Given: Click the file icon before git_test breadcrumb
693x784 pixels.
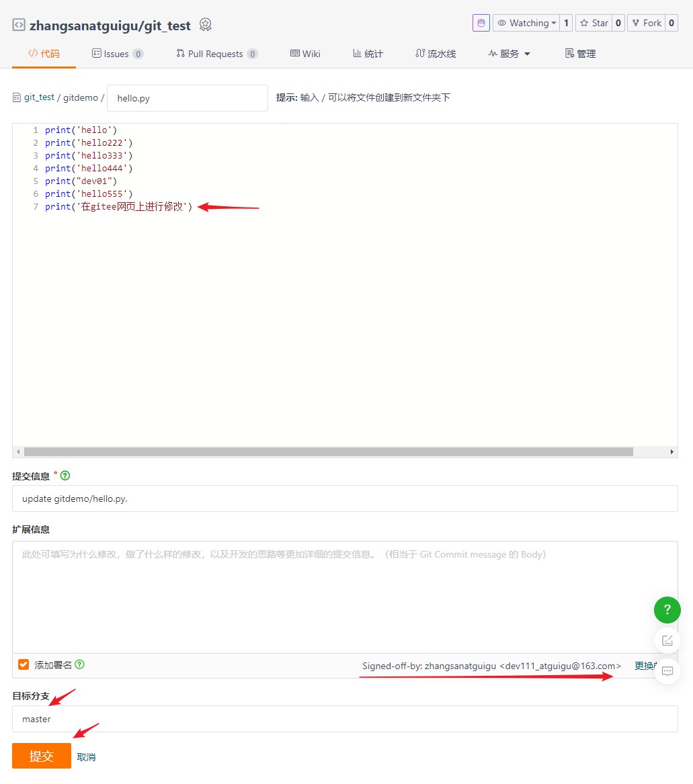Looking at the screenshot, I should tap(17, 97).
